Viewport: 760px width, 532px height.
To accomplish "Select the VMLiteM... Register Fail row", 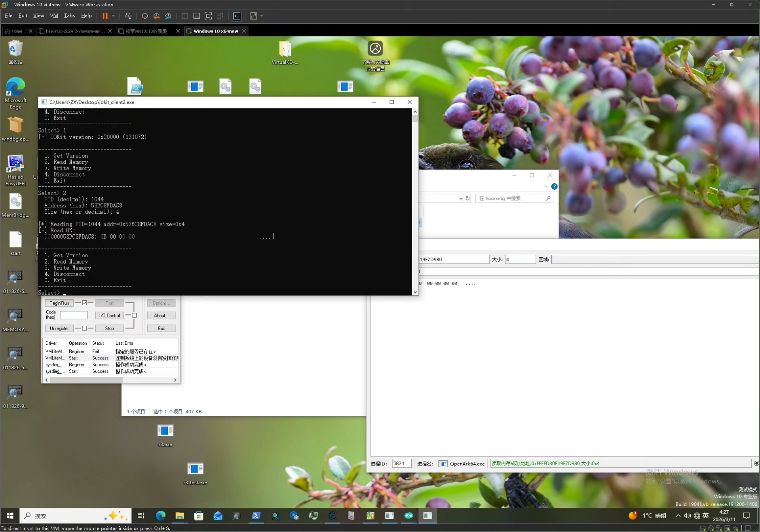I will [x=111, y=351].
